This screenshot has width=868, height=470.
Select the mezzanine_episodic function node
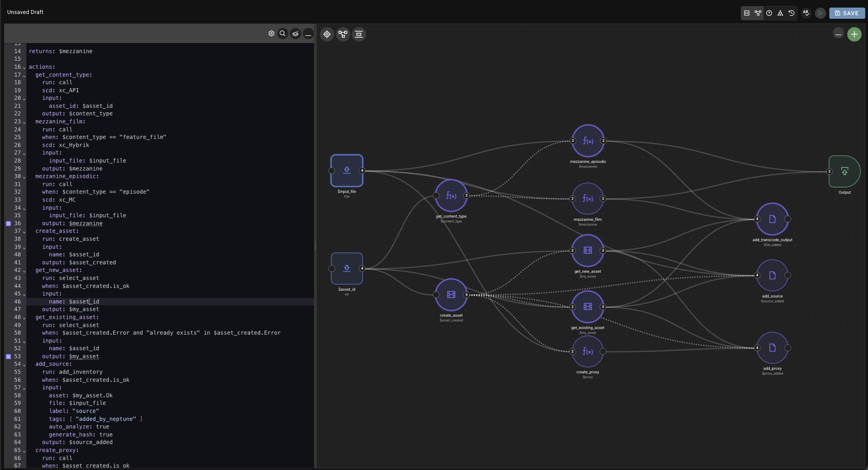(x=588, y=141)
